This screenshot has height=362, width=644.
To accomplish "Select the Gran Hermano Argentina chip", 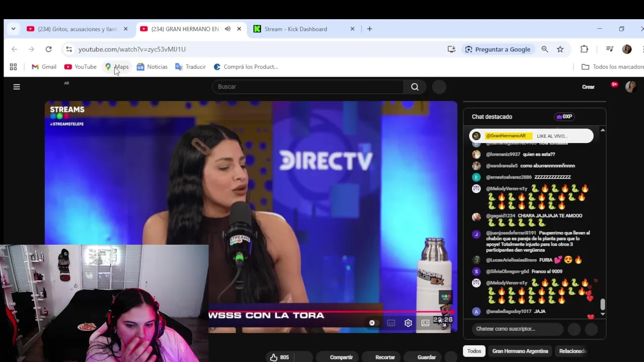I will point(520,351).
